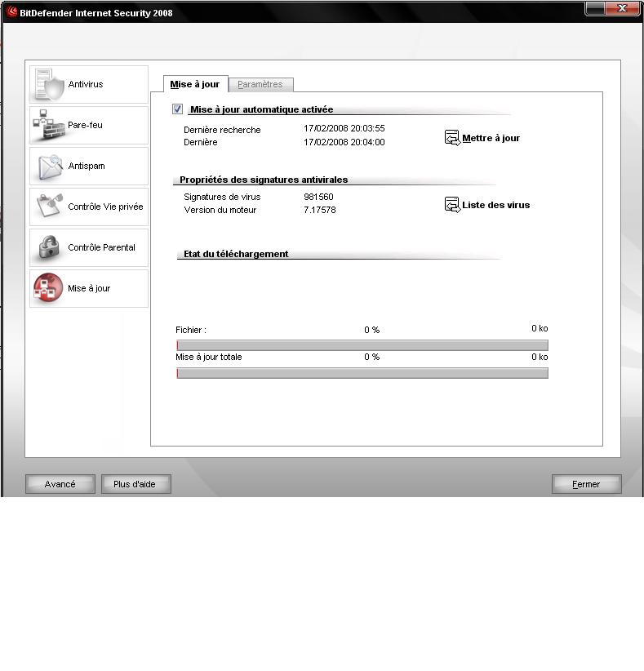Click the Mise à jour totale label
Viewport: 644px width, 671px height.
(209, 357)
